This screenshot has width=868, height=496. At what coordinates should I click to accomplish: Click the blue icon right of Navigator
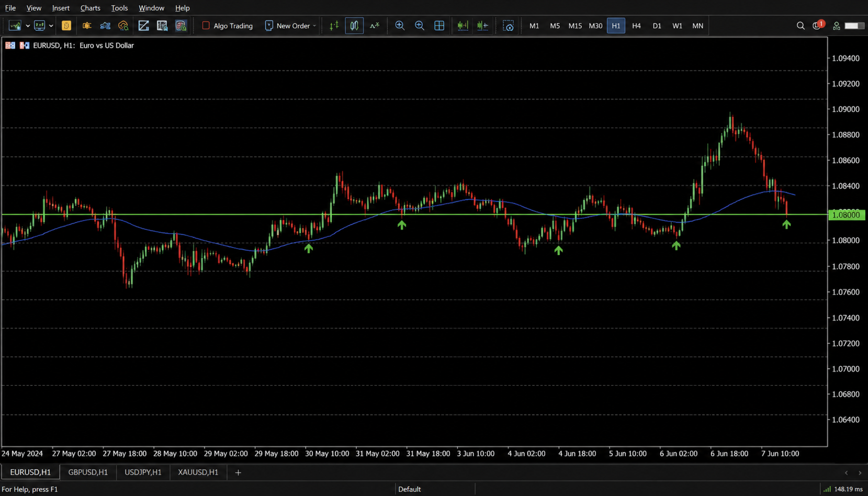click(105, 26)
